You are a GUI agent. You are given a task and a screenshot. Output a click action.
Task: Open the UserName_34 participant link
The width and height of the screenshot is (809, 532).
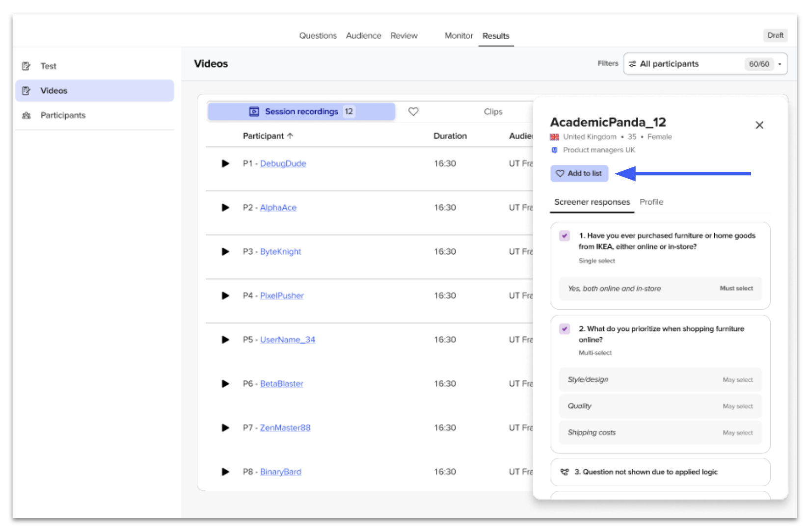288,340
